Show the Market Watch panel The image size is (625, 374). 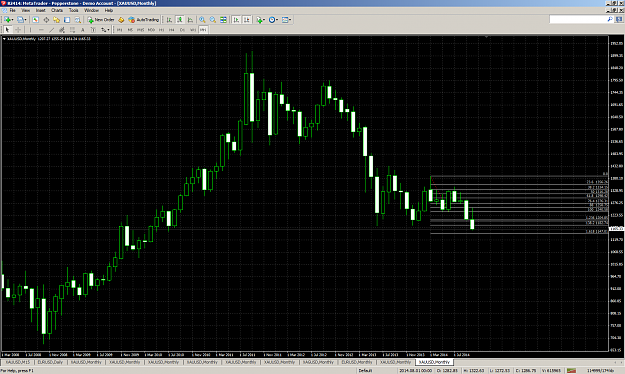35,20
